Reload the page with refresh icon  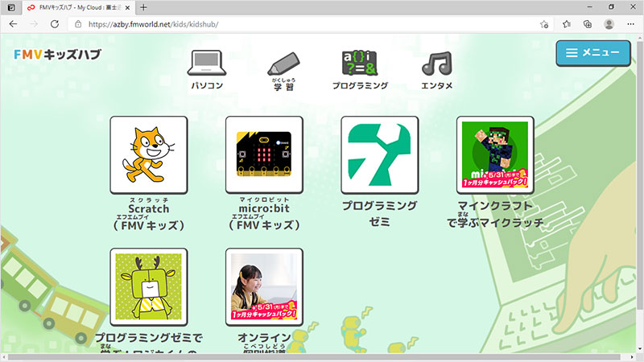[x=55, y=24]
